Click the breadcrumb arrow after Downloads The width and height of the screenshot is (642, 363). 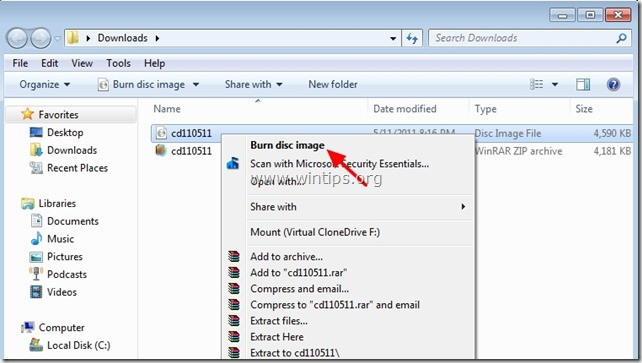157,38
